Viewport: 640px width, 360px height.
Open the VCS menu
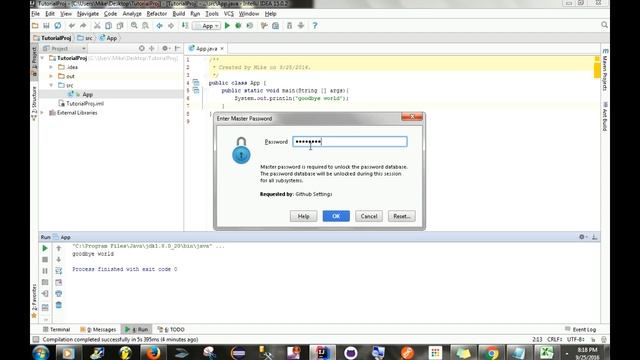(229, 13)
